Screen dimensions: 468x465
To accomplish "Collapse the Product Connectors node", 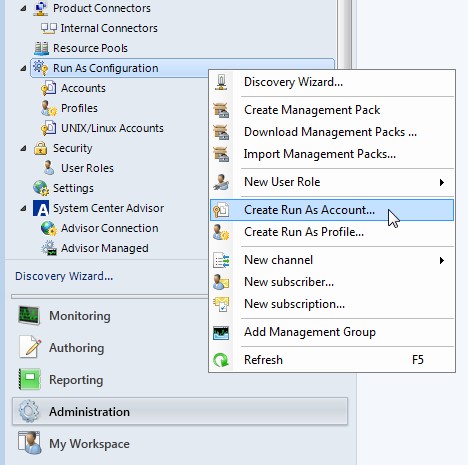I will pyautogui.click(x=23, y=8).
